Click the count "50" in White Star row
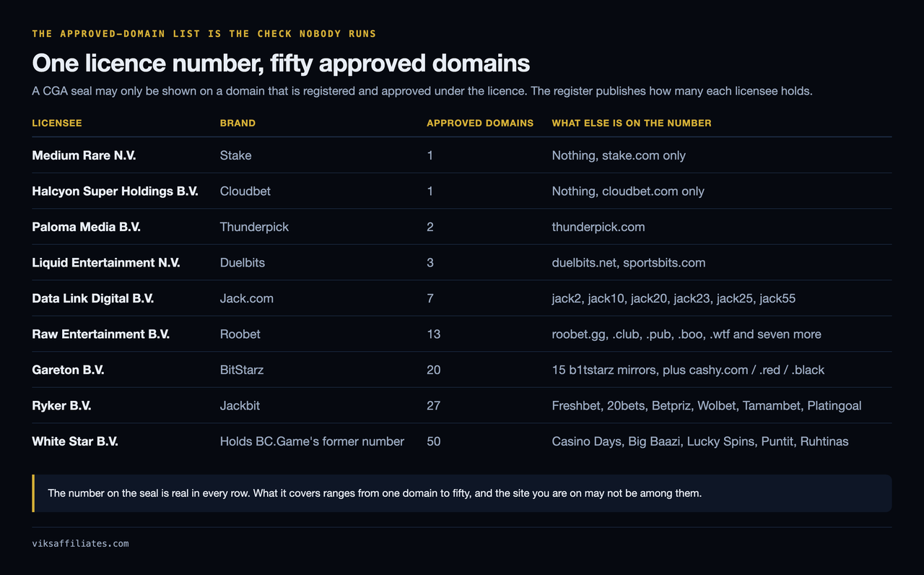 pyautogui.click(x=433, y=441)
